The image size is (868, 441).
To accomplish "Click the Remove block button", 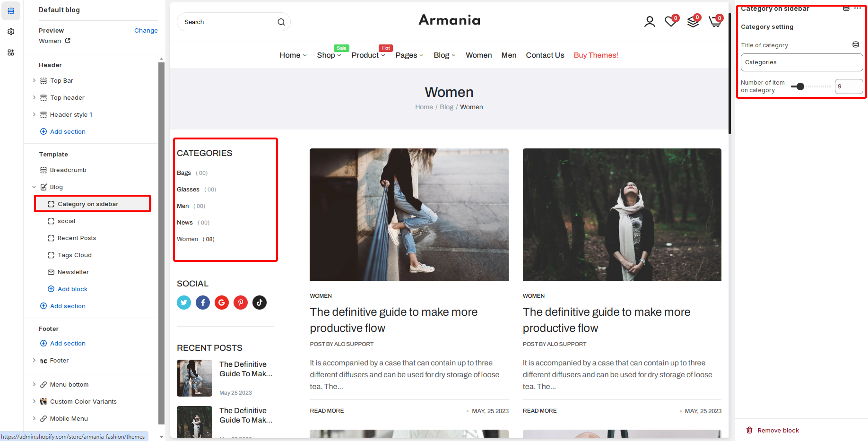I will [x=773, y=430].
